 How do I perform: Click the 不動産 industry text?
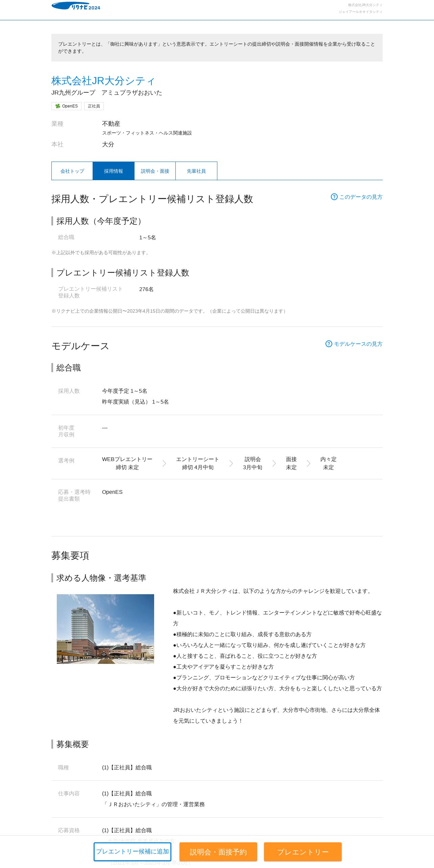(x=111, y=124)
